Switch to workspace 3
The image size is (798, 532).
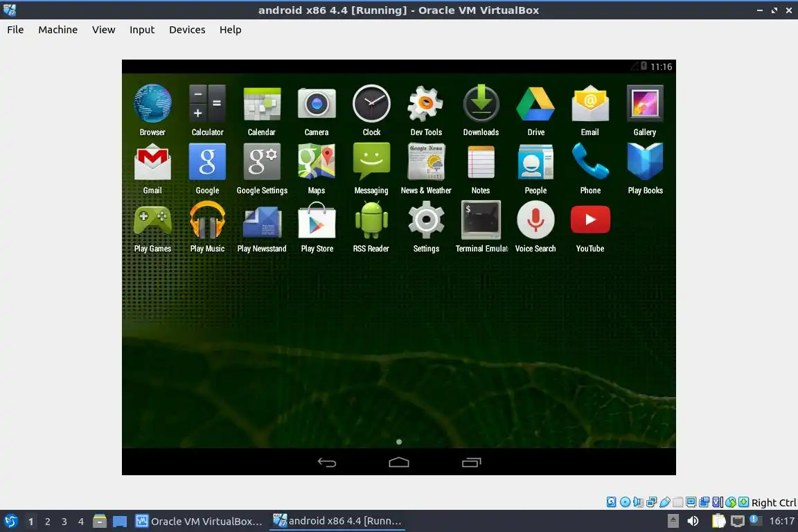tap(64, 522)
